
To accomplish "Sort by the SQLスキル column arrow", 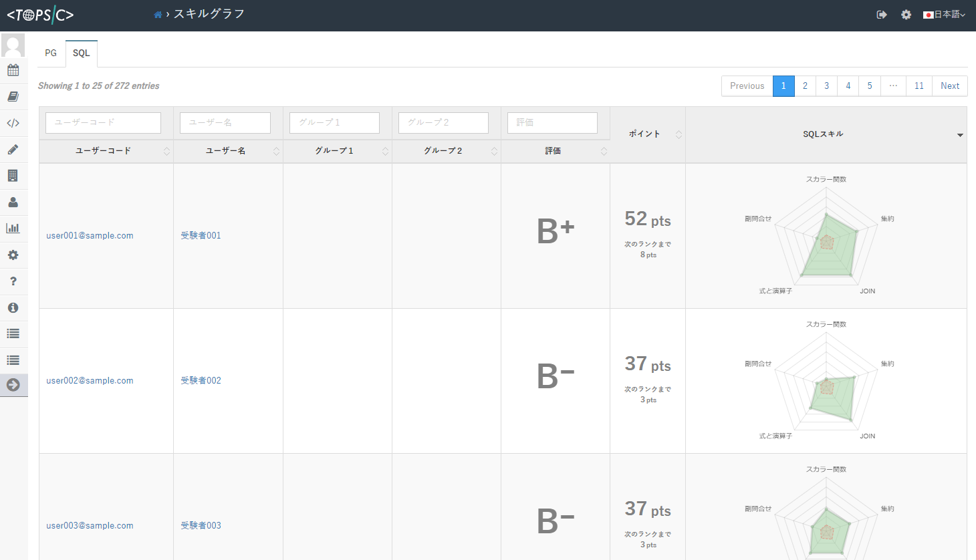I will (x=960, y=135).
